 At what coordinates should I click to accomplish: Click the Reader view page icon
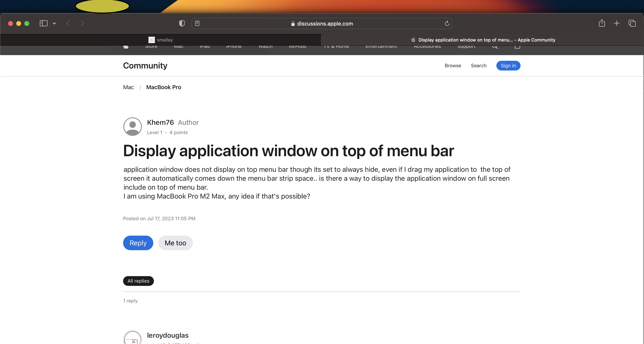(197, 24)
